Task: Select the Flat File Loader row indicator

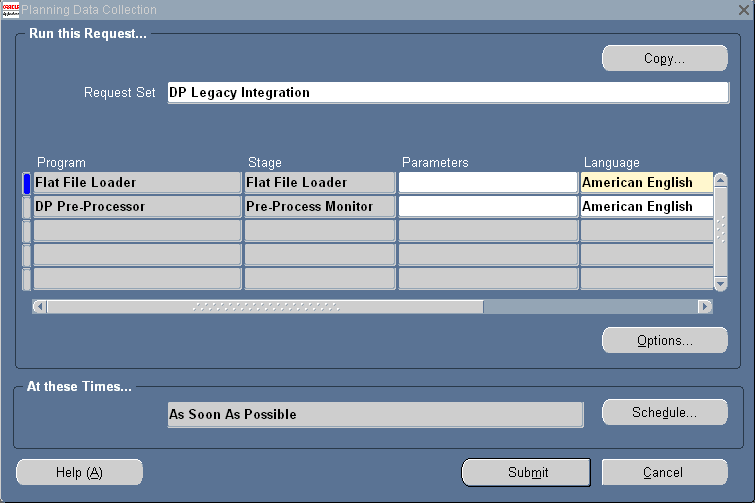Action: point(26,183)
